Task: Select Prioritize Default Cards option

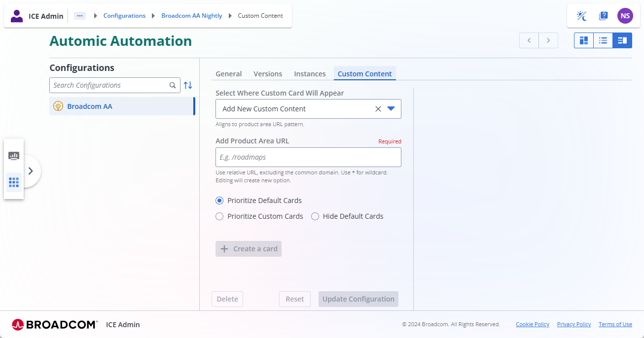Action: pyautogui.click(x=259, y=201)
